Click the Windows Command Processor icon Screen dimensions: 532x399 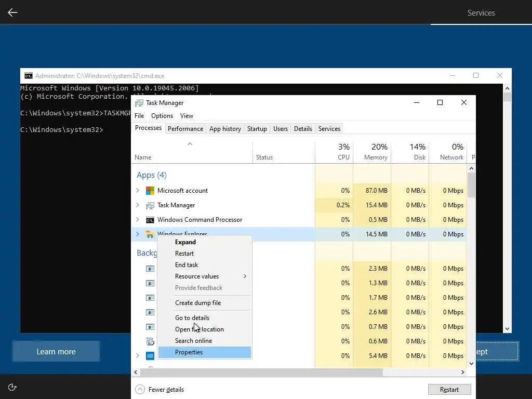coord(150,220)
